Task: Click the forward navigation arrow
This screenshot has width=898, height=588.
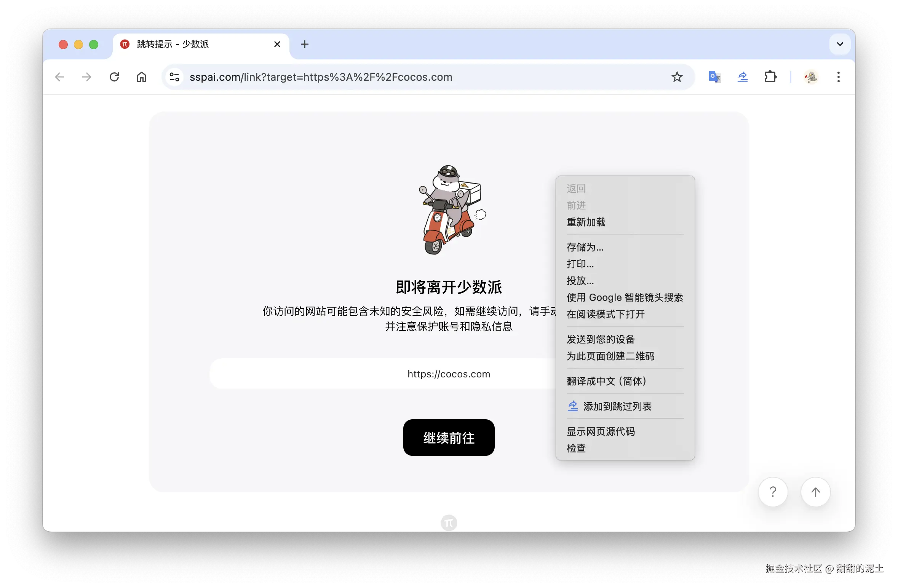Action: point(87,77)
